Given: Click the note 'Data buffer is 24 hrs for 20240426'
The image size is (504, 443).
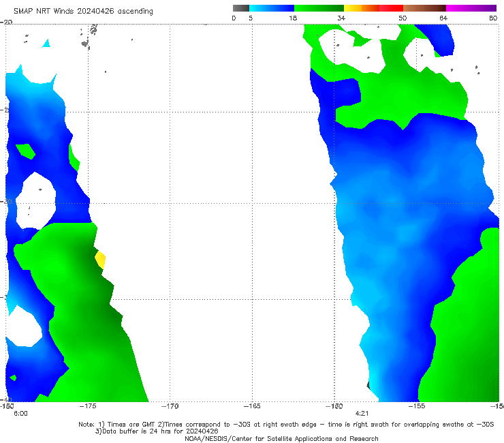Looking at the screenshot, I should click(157, 431).
